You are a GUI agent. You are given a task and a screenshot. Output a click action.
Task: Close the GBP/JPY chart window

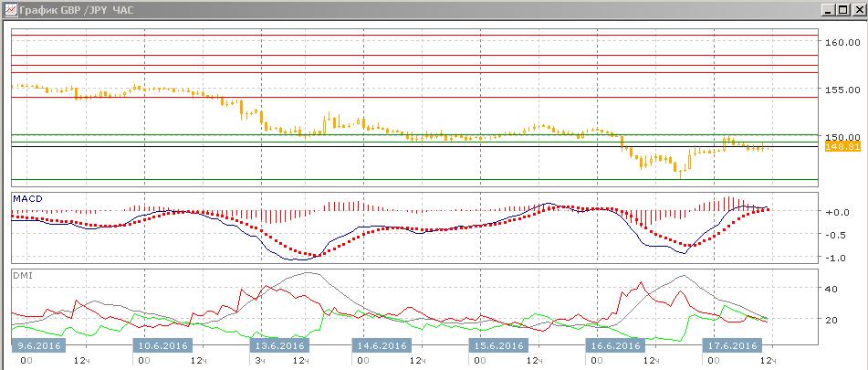coord(857,10)
